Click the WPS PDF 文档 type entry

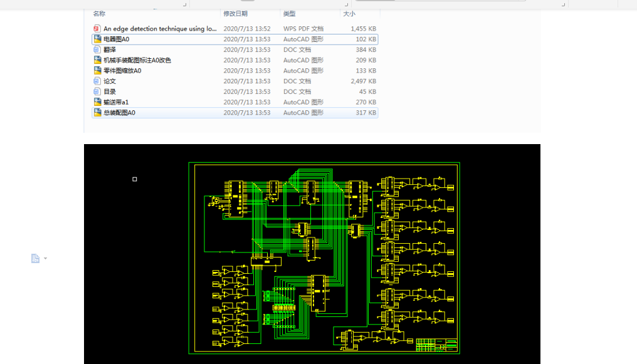[x=303, y=29]
